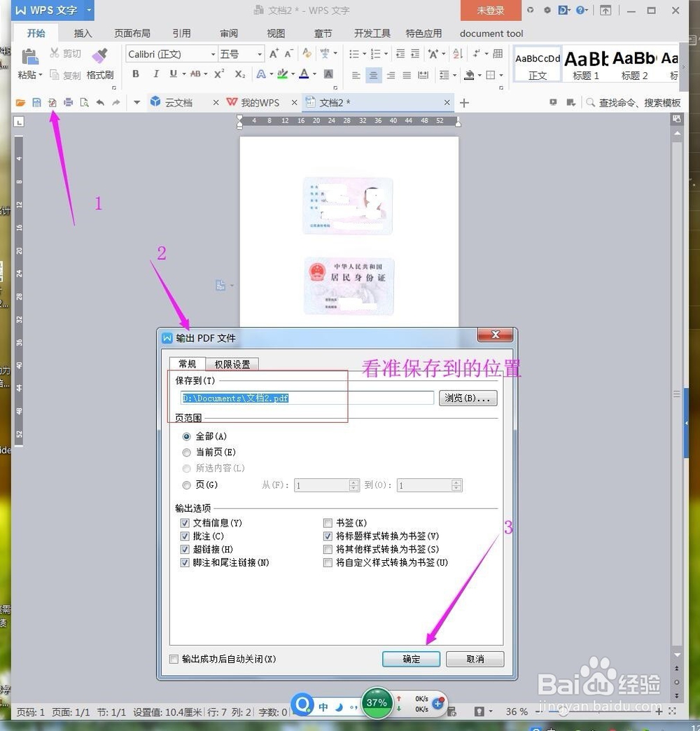Image resolution: width=700 pixels, height=731 pixels.
Task: Select the Current page (当前页) radio button
Action: coord(186,453)
